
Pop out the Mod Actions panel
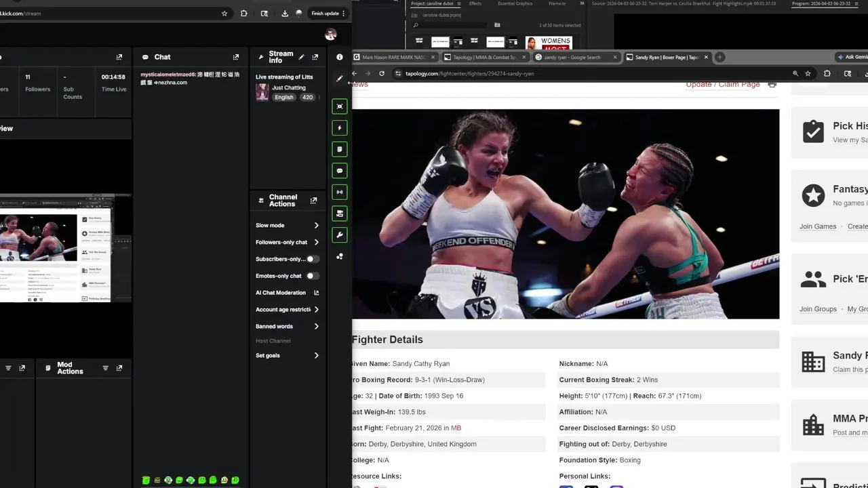(119, 368)
